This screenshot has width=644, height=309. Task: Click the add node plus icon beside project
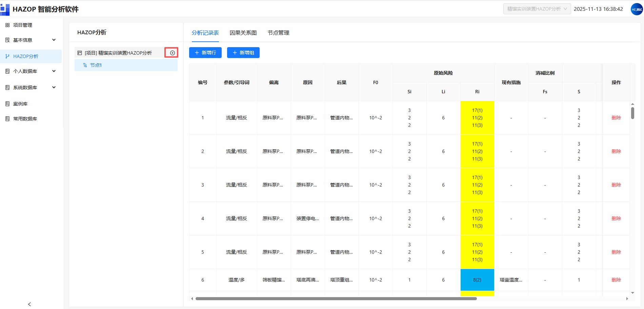(x=172, y=53)
